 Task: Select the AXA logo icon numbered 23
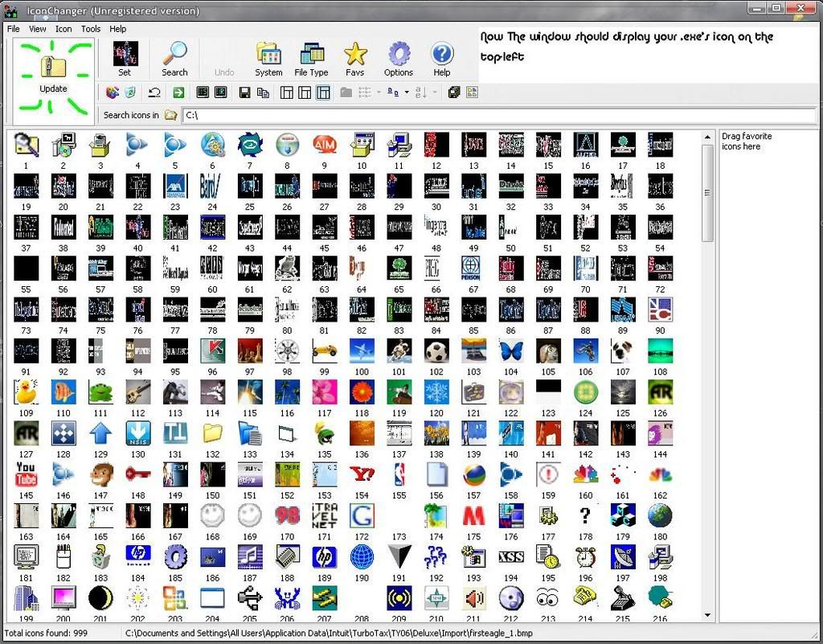pyautogui.click(x=174, y=187)
